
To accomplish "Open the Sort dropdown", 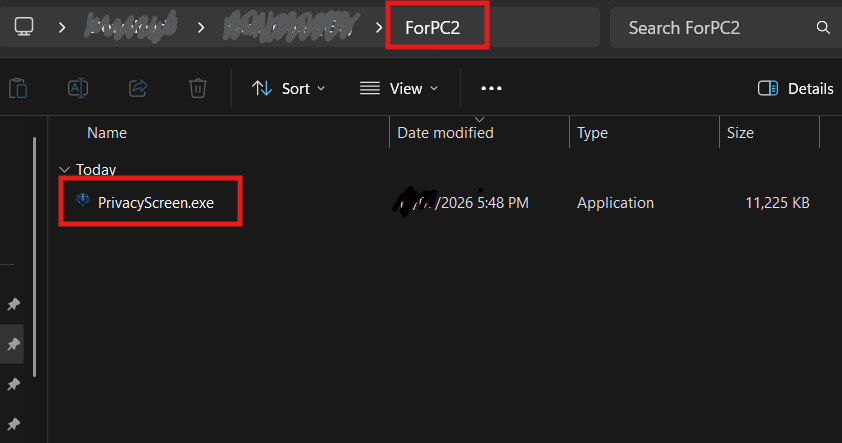I will (288, 89).
